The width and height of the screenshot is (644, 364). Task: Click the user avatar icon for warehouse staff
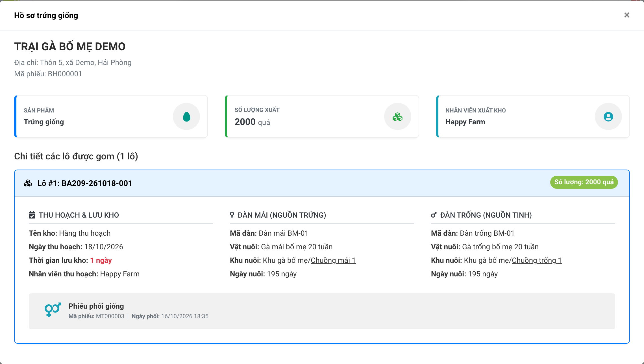tap(608, 116)
